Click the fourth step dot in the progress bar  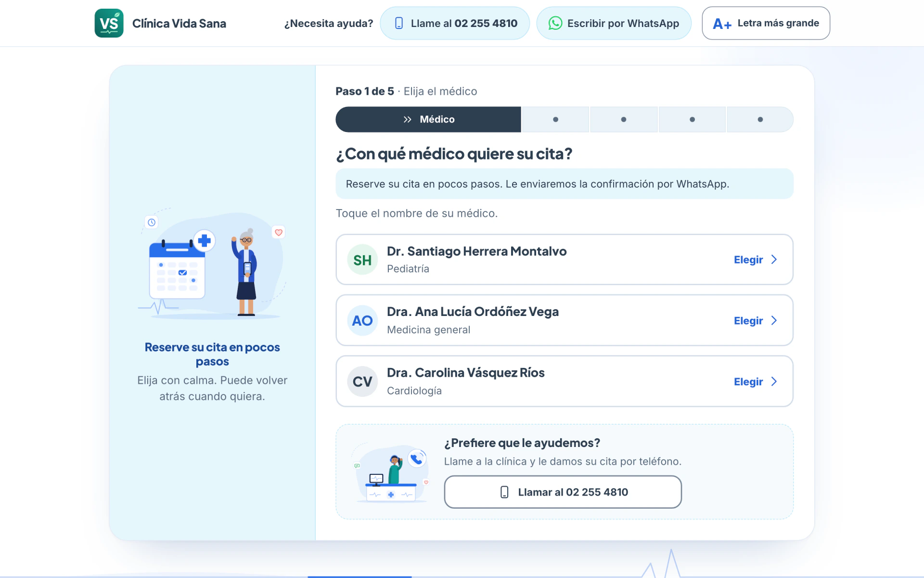692,119
